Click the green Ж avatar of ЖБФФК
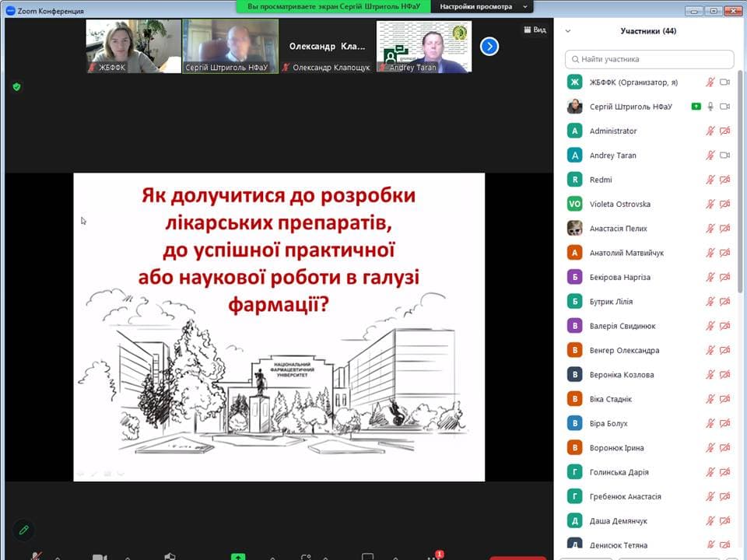The height and width of the screenshot is (560, 747). tap(574, 82)
